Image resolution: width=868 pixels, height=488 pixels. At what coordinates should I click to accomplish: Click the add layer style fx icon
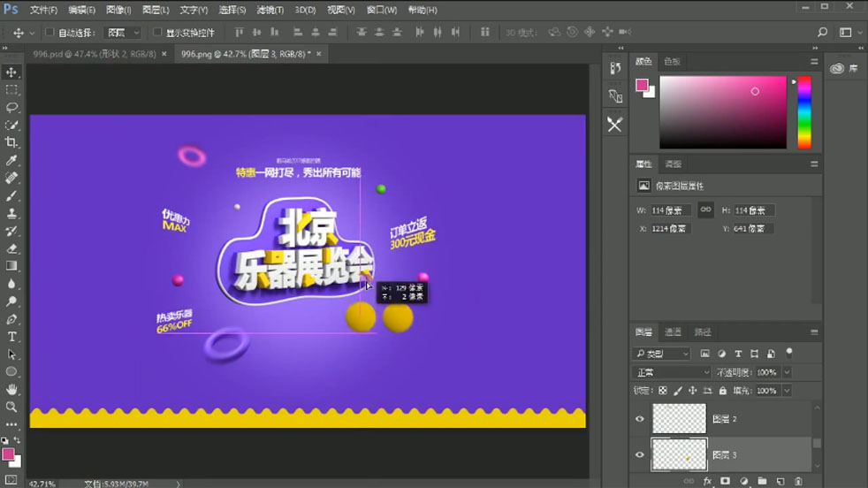tap(707, 481)
